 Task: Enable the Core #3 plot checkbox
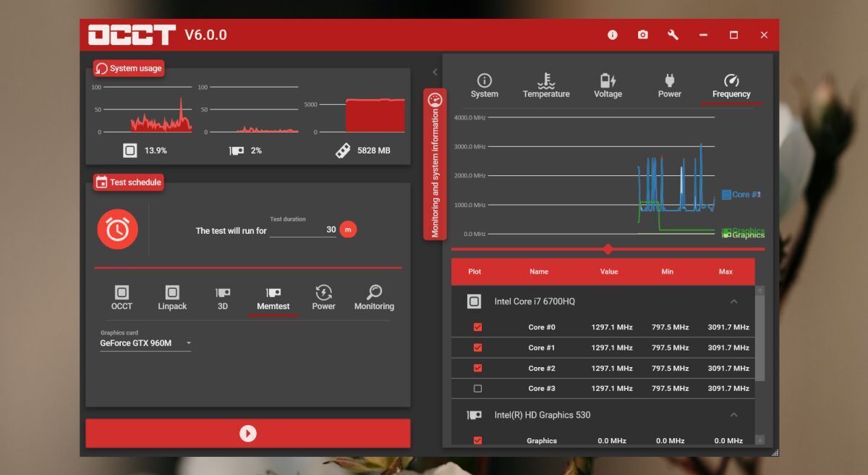click(x=477, y=389)
